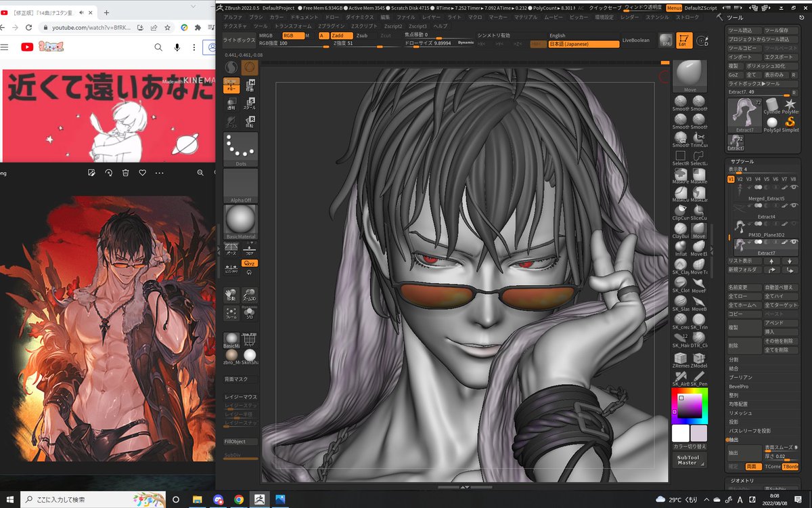Open SubTool Master button
Viewport: 812px width, 508px height.
690,460
